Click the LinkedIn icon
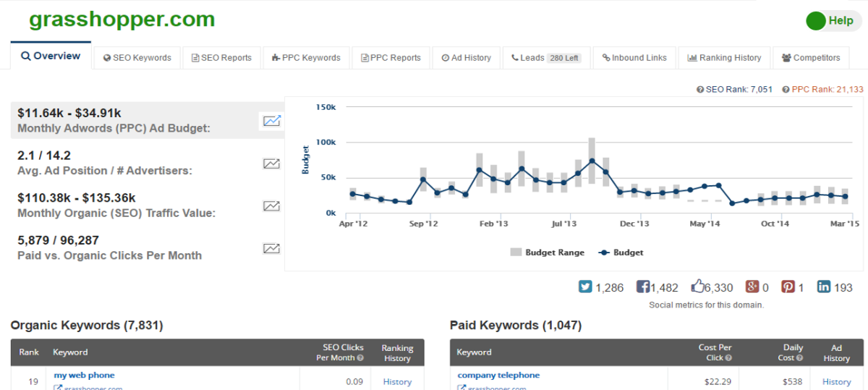868x390 pixels. click(x=823, y=287)
